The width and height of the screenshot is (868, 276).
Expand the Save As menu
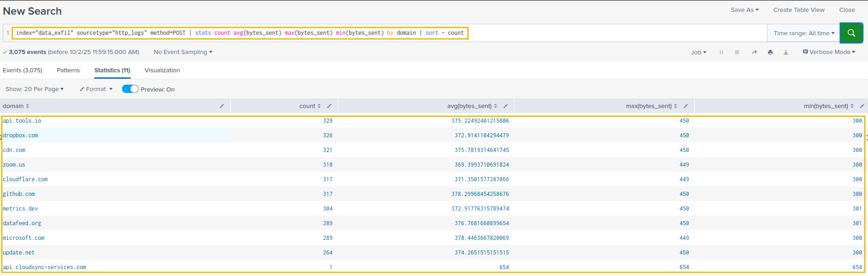(x=744, y=10)
